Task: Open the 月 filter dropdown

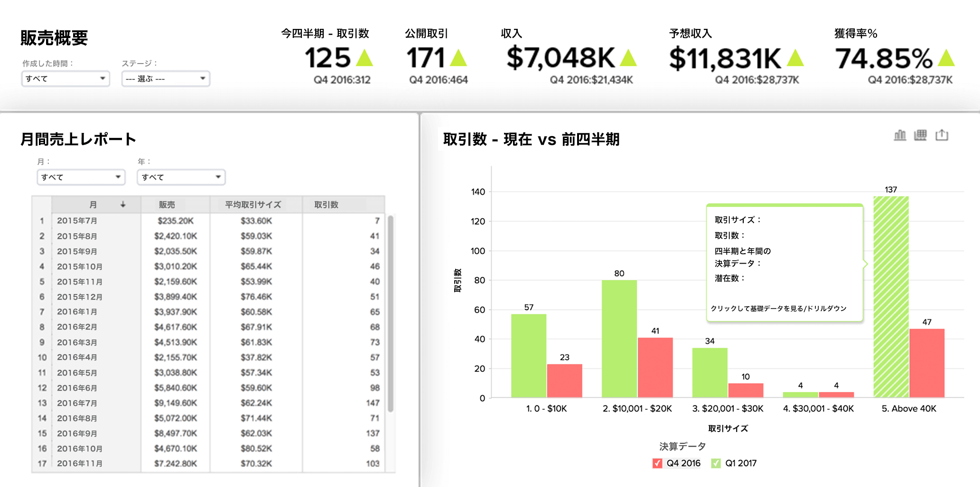Action: click(x=81, y=177)
